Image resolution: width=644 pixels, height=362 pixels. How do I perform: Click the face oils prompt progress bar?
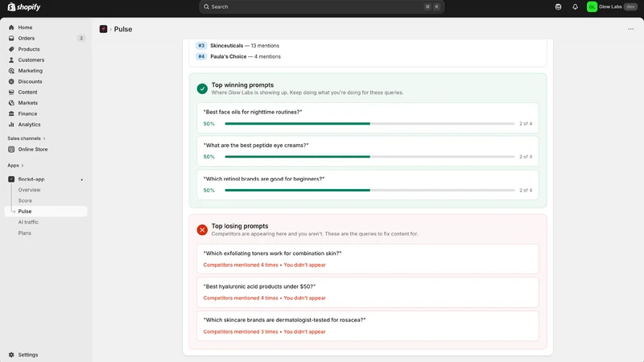pos(369,124)
